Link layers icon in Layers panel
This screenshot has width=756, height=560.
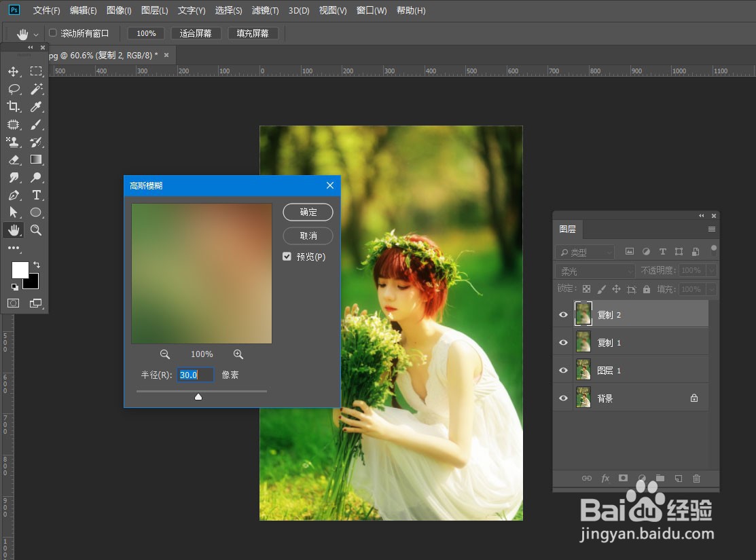(587, 478)
